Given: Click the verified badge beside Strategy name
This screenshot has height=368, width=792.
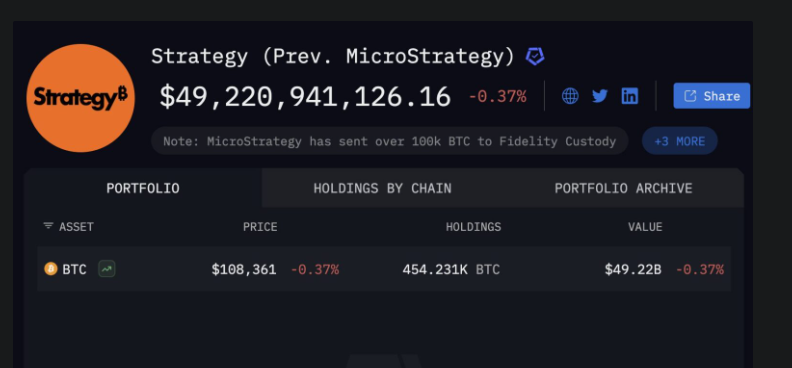Looking at the screenshot, I should (535, 56).
